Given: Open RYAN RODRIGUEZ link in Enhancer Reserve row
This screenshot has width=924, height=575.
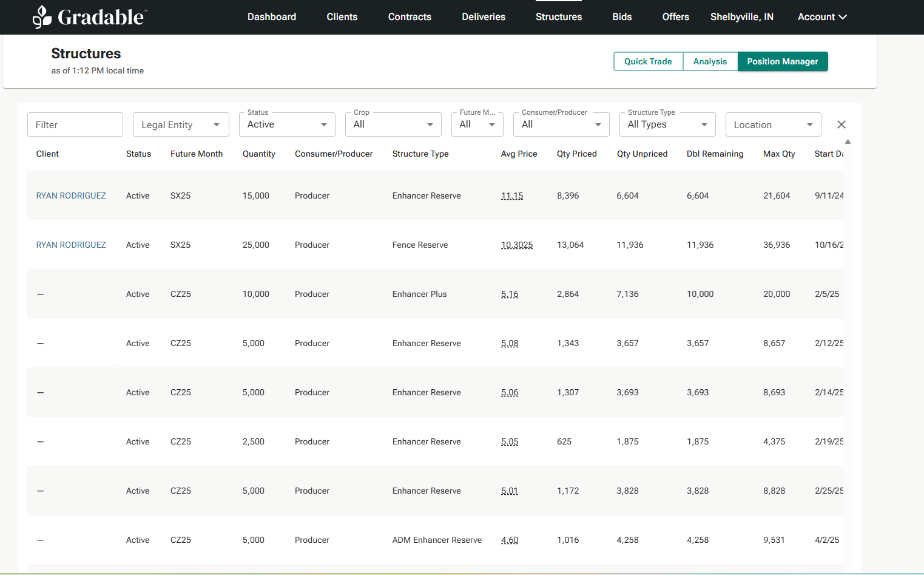Looking at the screenshot, I should click(71, 196).
